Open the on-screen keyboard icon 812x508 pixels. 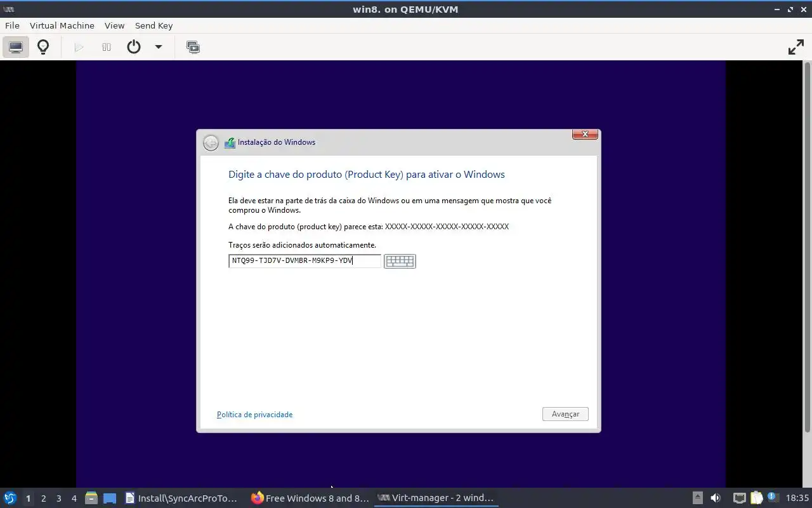tap(400, 261)
